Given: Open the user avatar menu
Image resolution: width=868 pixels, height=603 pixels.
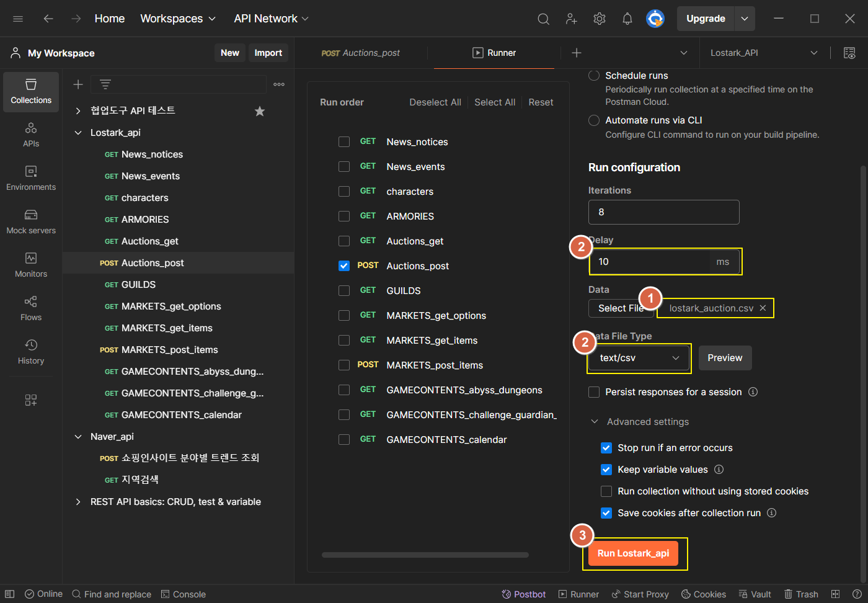Looking at the screenshot, I should pyautogui.click(x=655, y=19).
